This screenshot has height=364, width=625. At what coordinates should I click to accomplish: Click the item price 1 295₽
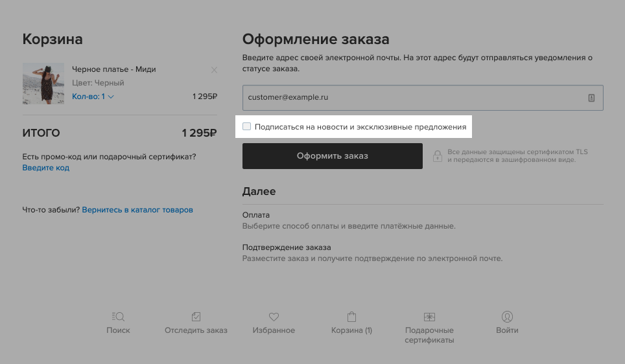(x=205, y=97)
